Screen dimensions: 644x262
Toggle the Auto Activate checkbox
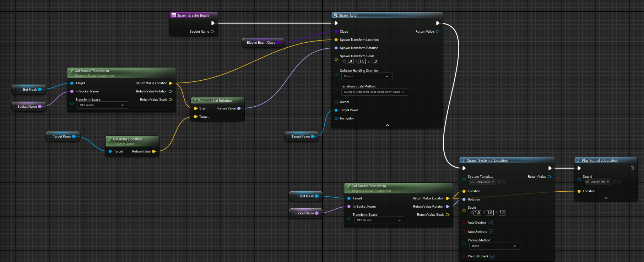491,232
